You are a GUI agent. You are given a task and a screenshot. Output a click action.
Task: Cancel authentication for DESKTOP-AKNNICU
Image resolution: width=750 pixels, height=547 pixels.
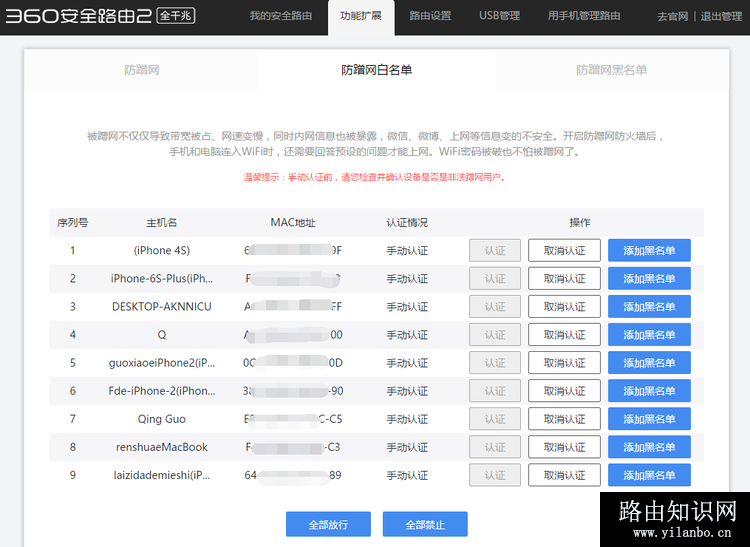(564, 306)
